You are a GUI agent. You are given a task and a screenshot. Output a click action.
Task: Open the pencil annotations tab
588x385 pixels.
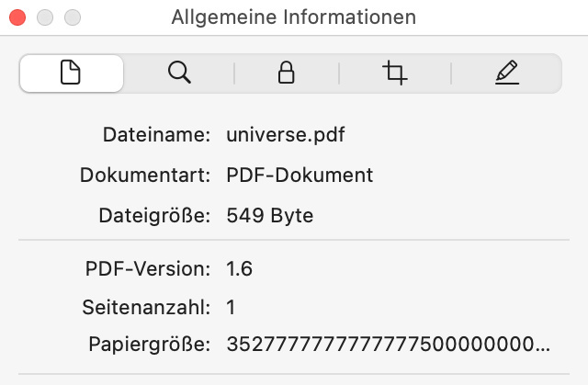pos(506,74)
